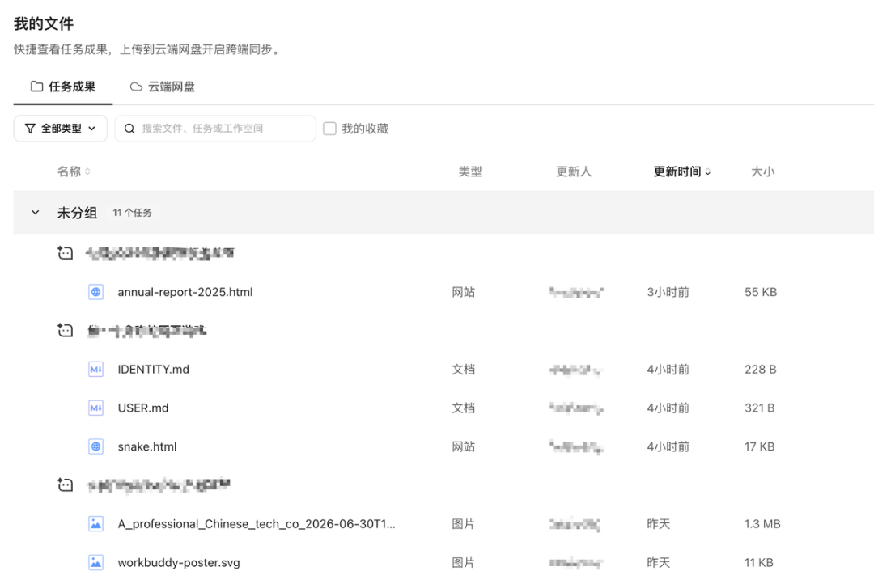Click the image icon of A_professional_Chinese_tech_co file

coord(95,524)
